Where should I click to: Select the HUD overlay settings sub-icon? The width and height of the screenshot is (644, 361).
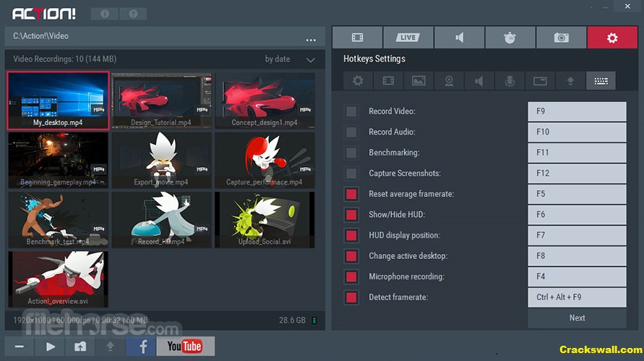coord(540,80)
